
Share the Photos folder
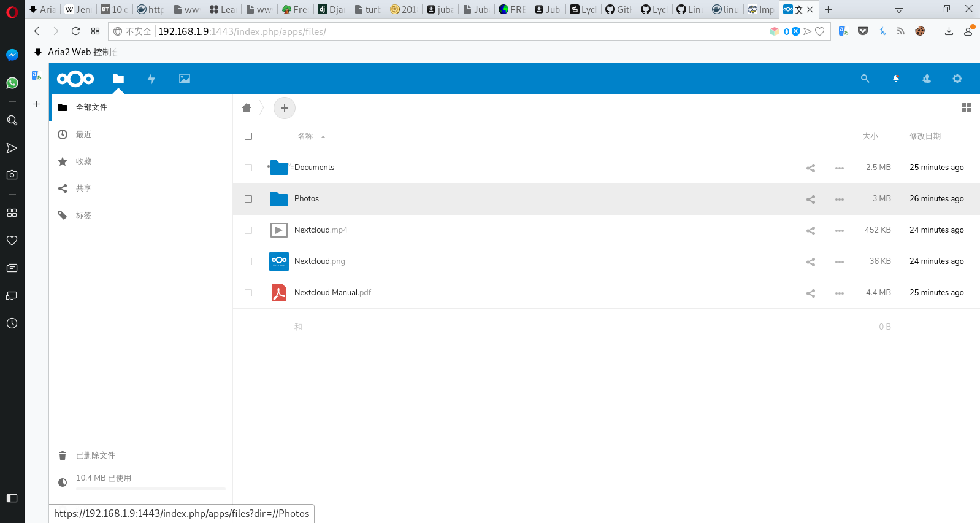(811, 199)
